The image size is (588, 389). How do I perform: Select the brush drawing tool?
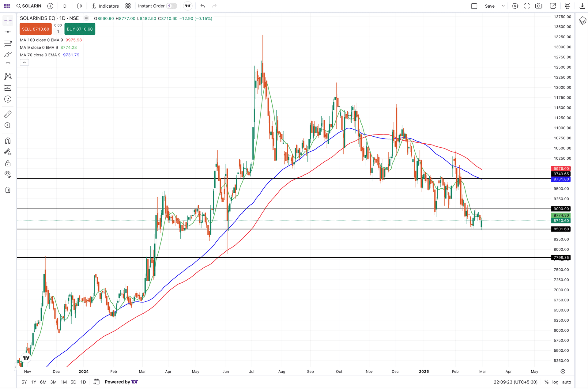point(8,55)
